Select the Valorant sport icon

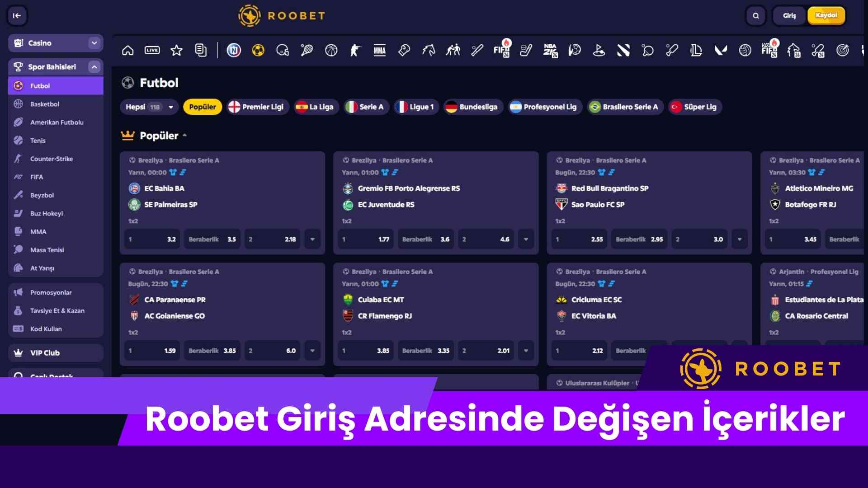721,50
